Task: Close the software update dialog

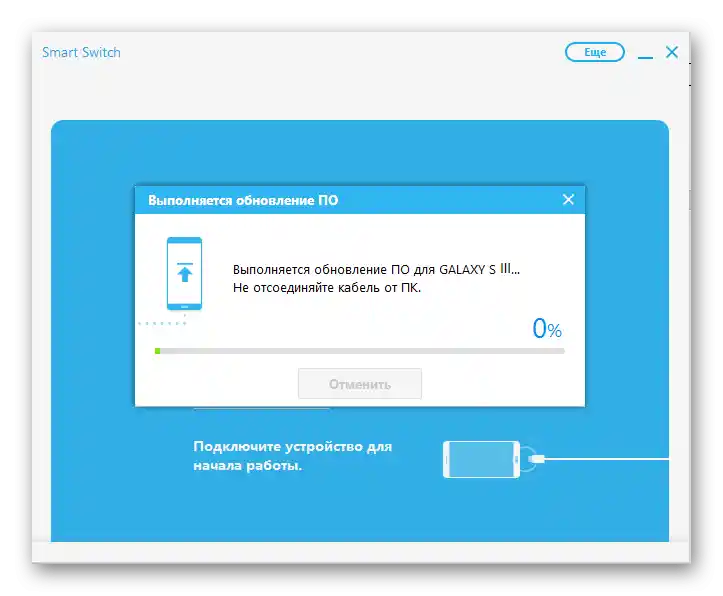Action: click(x=568, y=199)
